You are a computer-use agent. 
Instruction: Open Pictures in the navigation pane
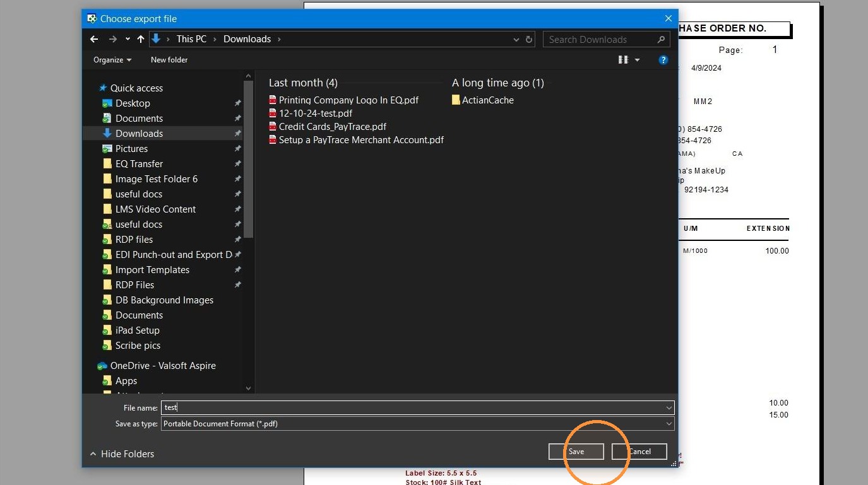(131, 149)
